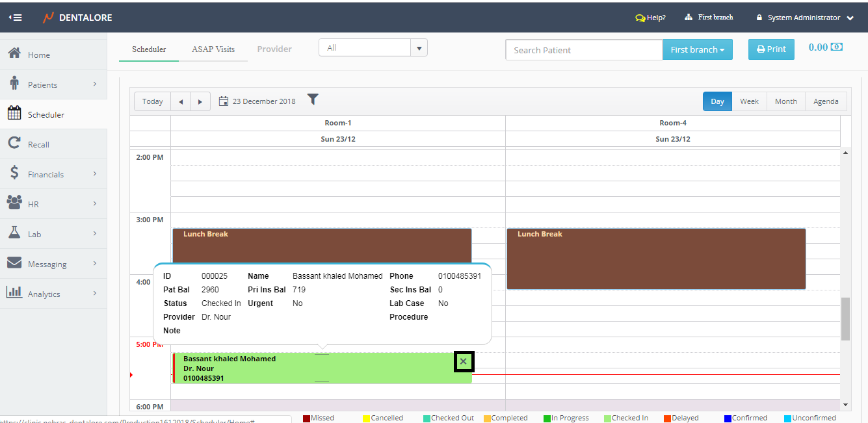Switch to Week view
The height and width of the screenshot is (423, 868).
tap(749, 101)
